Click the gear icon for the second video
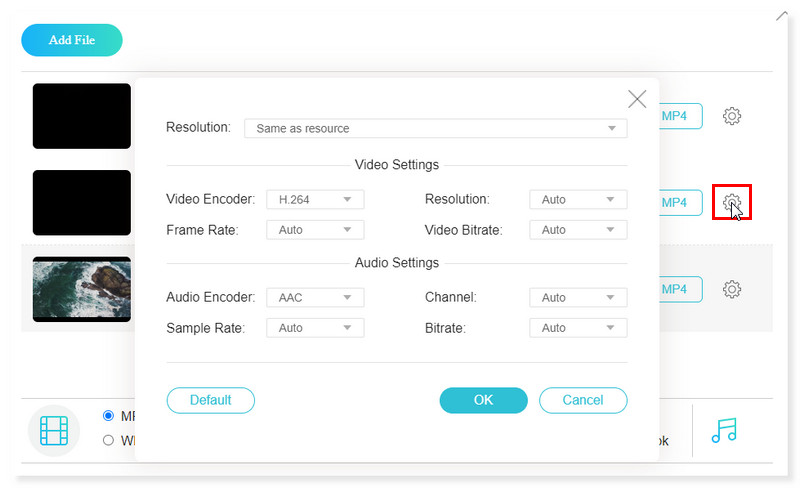This screenshot has height=488, width=800. click(x=732, y=202)
